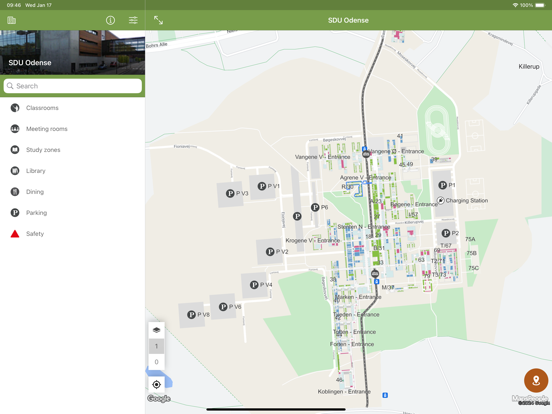Select the Library category
552x414 pixels.
[73, 171]
